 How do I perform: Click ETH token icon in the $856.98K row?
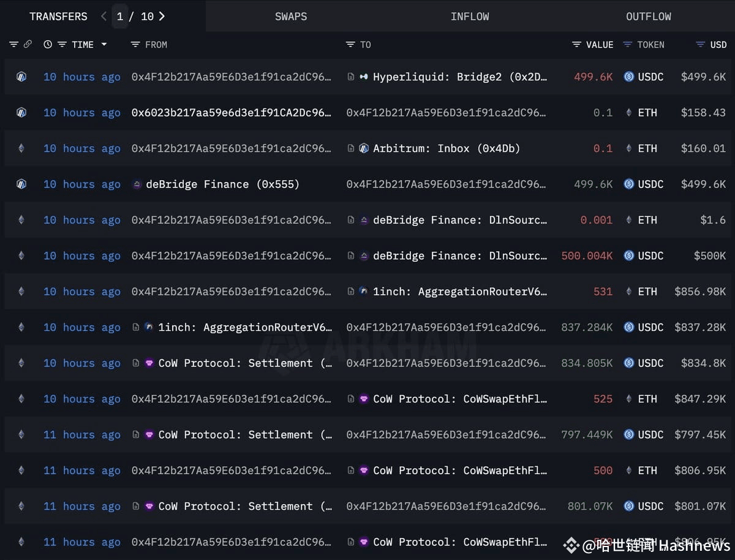click(628, 292)
